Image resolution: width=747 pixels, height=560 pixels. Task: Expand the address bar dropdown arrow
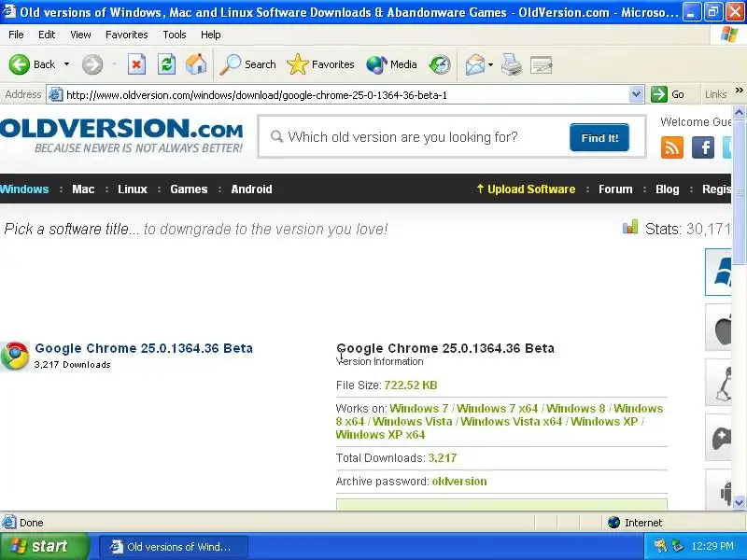pos(636,94)
